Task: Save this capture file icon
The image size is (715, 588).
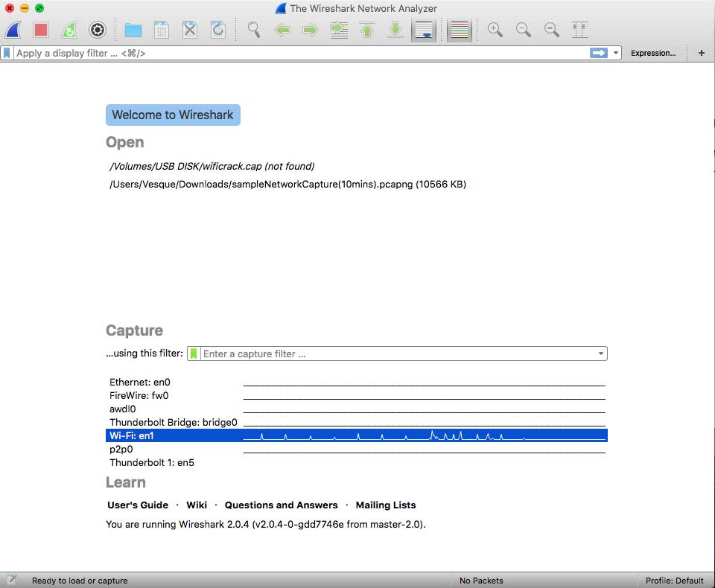Action: pyautogui.click(x=162, y=30)
